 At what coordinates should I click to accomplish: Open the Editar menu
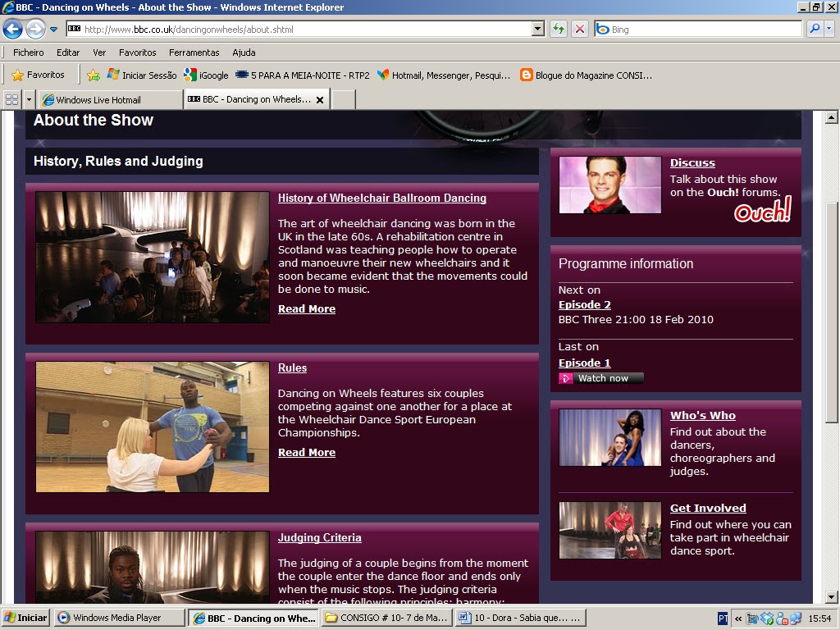tap(68, 52)
